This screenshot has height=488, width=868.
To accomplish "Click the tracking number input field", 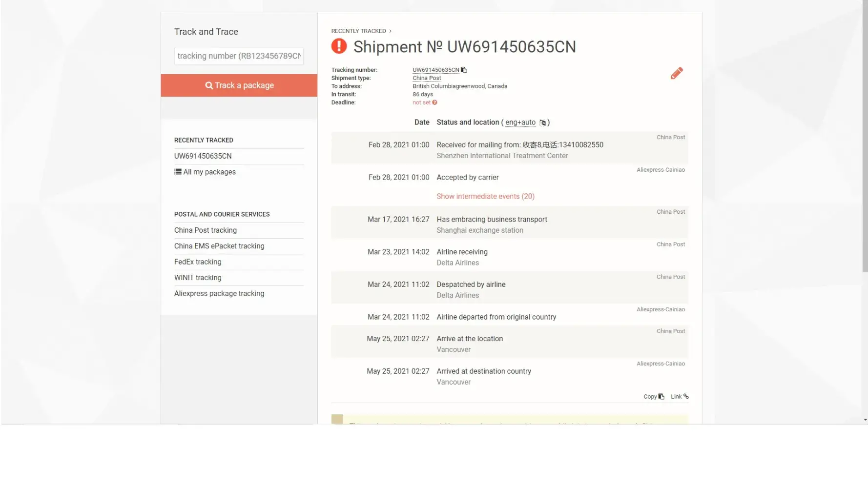I will coord(239,56).
